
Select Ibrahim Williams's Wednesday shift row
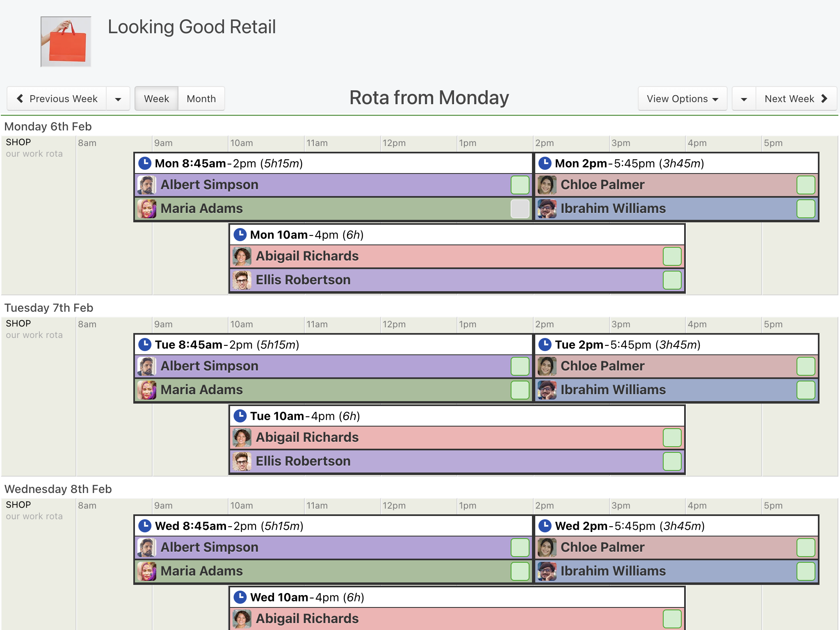[x=677, y=571]
